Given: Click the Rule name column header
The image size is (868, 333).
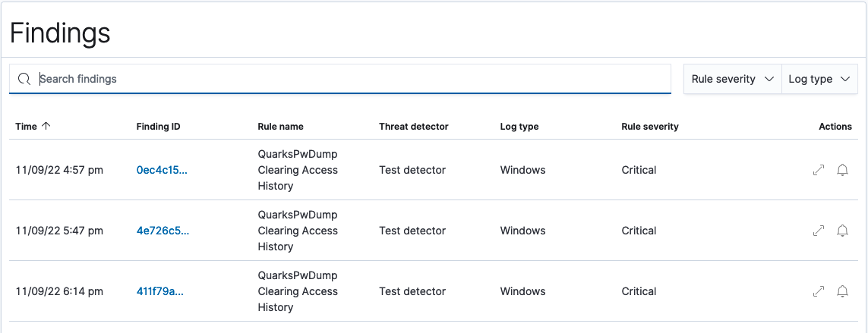Looking at the screenshot, I should tap(280, 127).
